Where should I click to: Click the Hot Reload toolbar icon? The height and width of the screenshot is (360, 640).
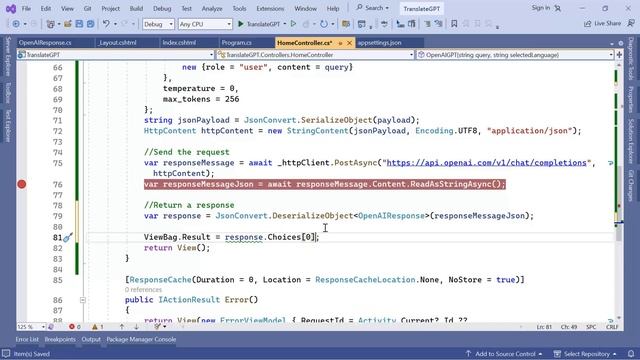click(324, 24)
